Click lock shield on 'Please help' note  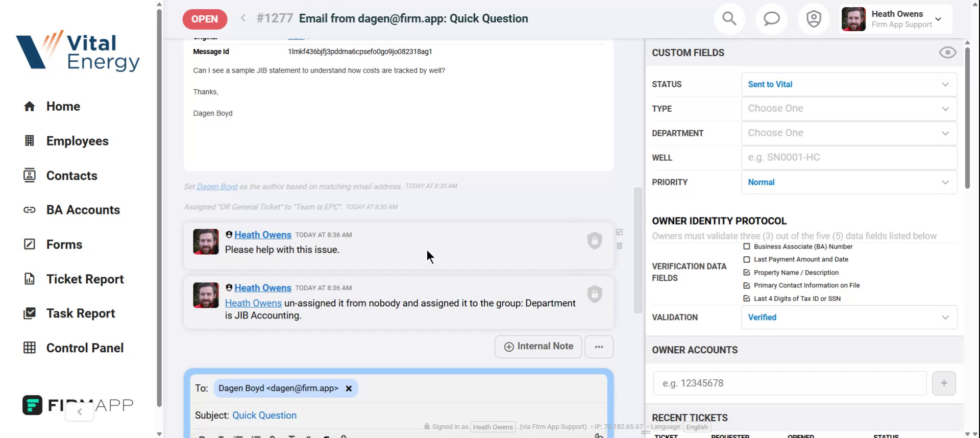point(595,240)
